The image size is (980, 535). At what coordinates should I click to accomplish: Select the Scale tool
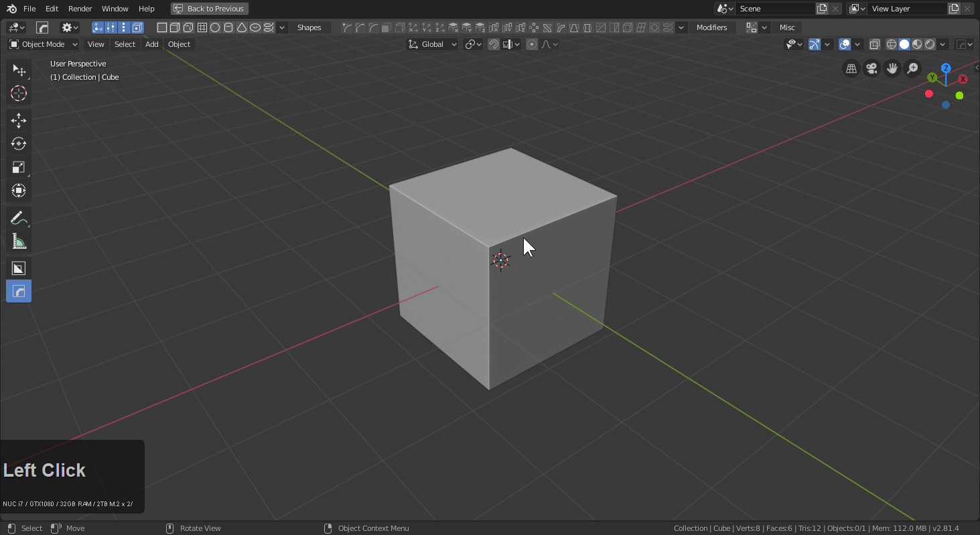[18, 167]
